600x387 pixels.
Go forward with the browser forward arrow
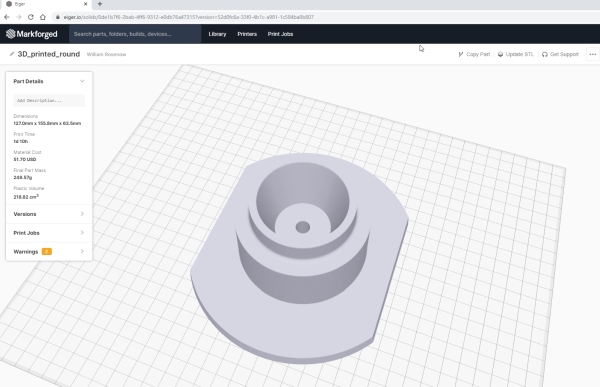point(18,17)
